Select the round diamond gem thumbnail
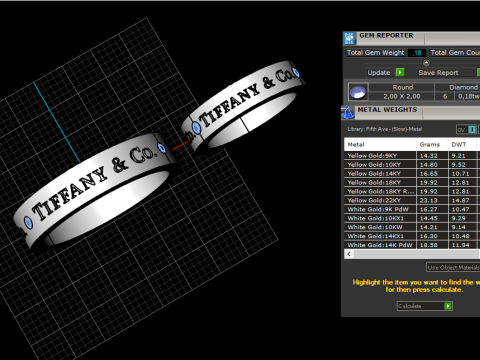480x360 pixels. (358, 92)
